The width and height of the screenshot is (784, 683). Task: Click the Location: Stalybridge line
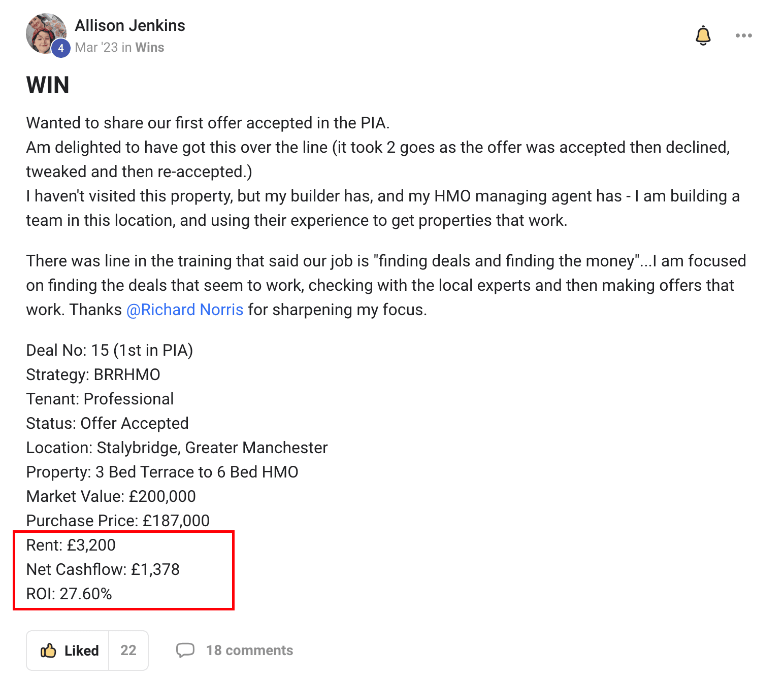177,448
